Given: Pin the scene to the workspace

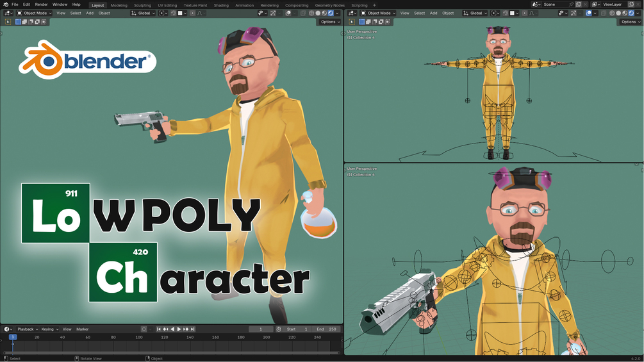Looking at the screenshot, I should 571,4.
